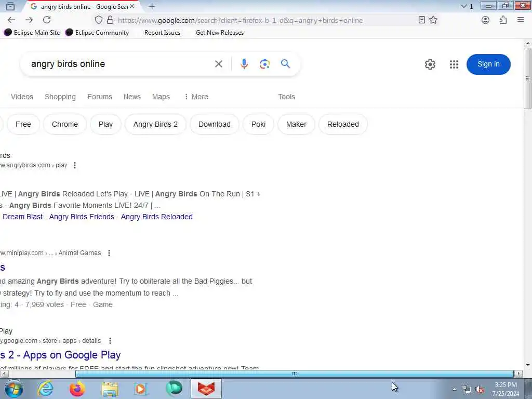
Task: Open the media player taskbar icon
Action: pyautogui.click(x=141, y=389)
